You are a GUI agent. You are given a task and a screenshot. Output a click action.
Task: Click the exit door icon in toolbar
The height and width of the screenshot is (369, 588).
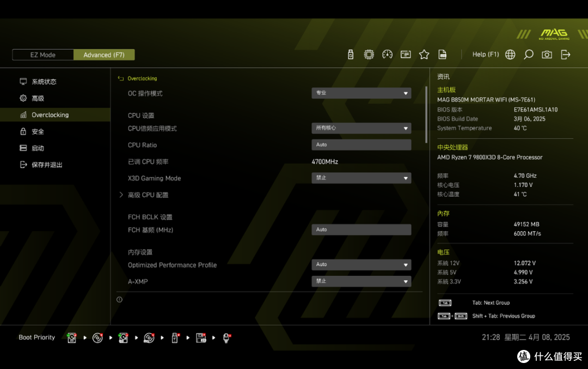point(566,55)
